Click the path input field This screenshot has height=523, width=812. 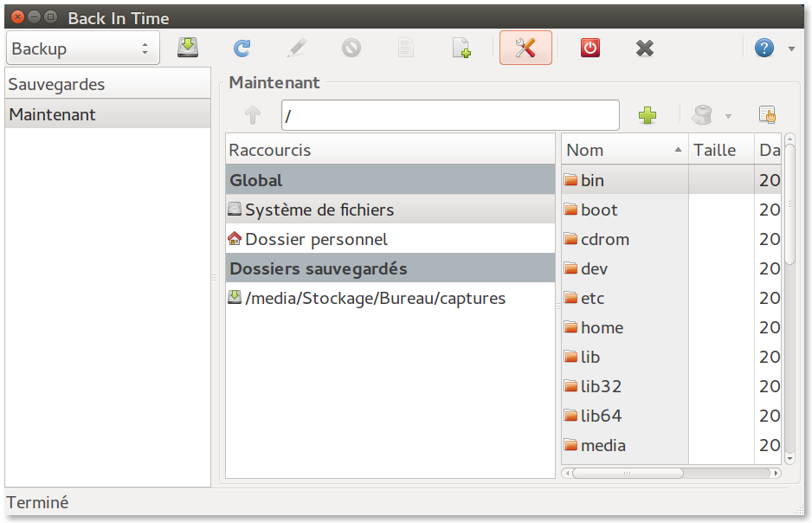(x=450, y=115)
